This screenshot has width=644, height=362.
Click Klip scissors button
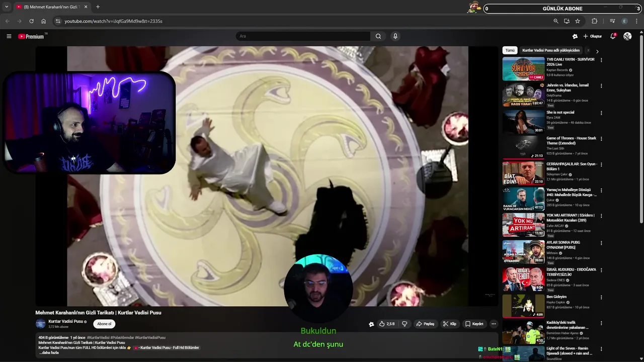(449, 324)
